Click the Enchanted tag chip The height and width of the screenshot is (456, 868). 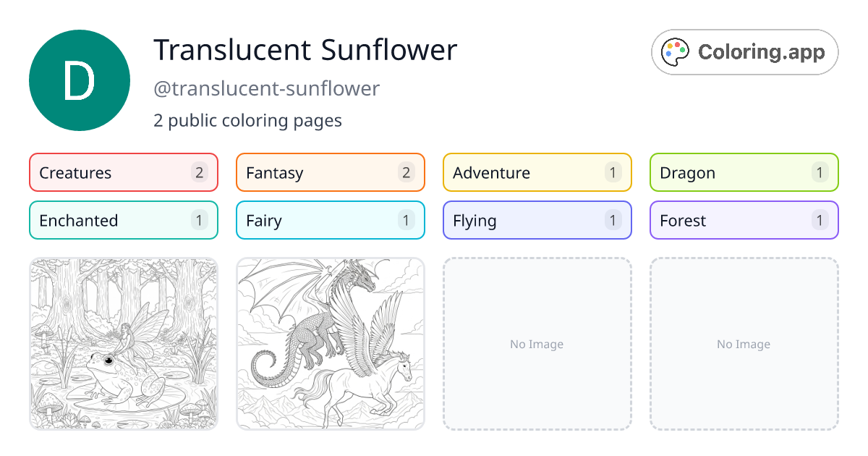point(124,220)
